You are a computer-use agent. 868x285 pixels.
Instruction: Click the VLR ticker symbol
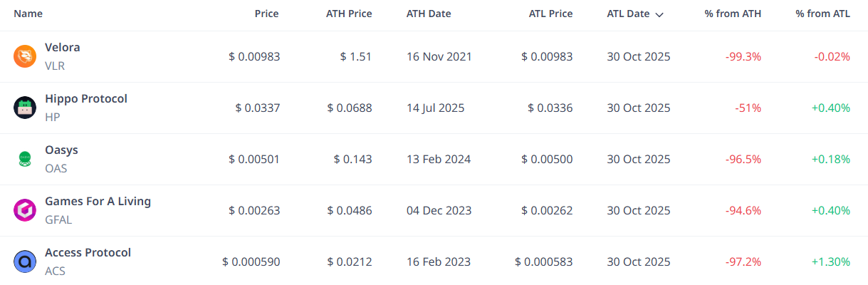pyautogui.click(x=55, y=66)
